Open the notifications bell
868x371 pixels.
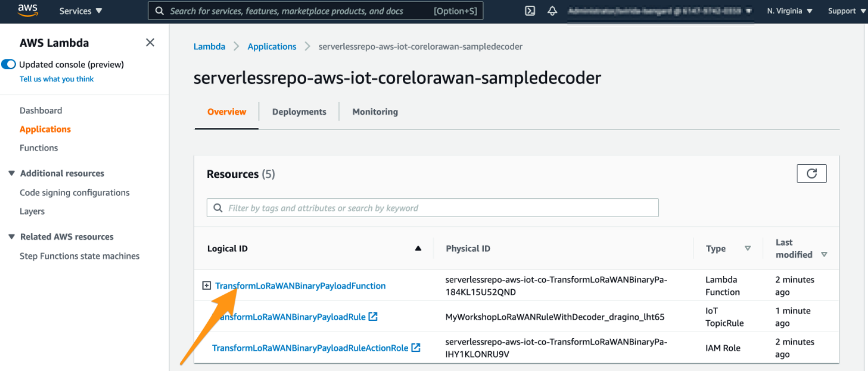552,11
